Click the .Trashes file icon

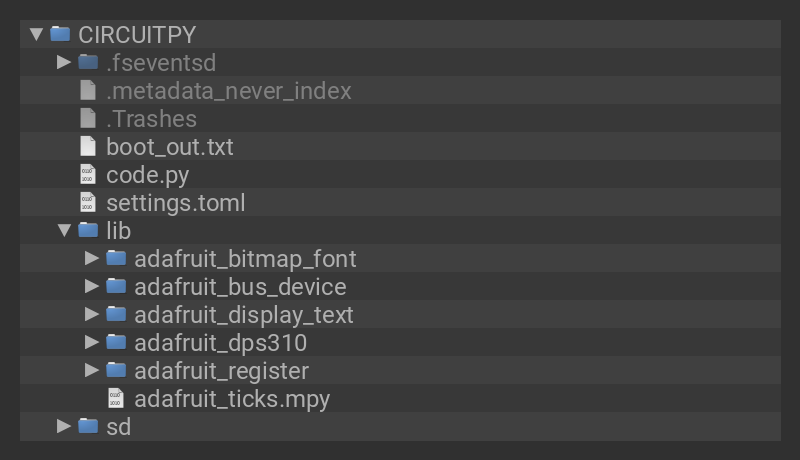pos(88,118)
